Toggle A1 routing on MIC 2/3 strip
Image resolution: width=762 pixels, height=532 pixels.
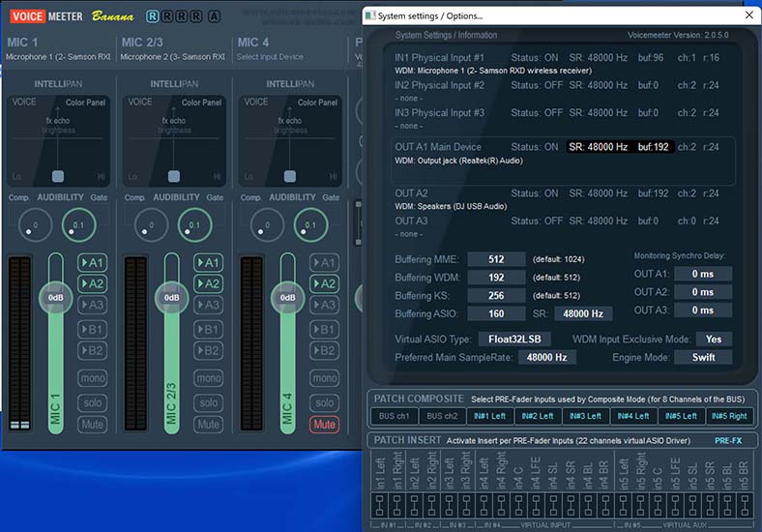209,263
